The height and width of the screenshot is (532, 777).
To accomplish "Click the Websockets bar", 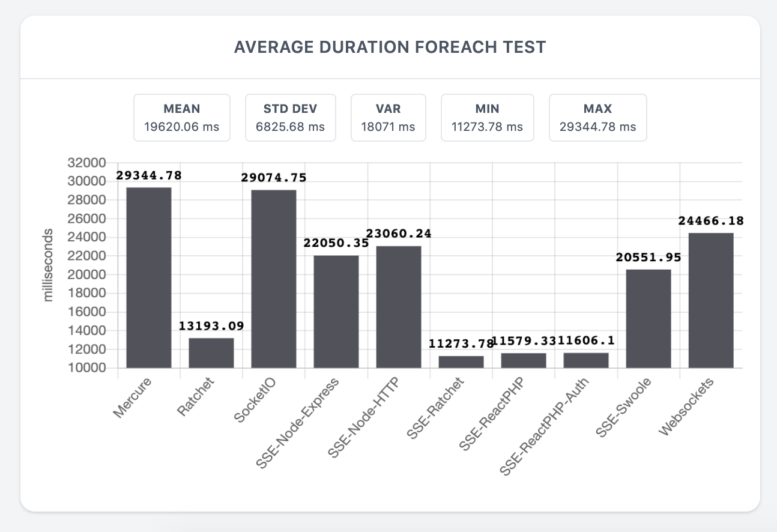I will [x=711, y=300].
